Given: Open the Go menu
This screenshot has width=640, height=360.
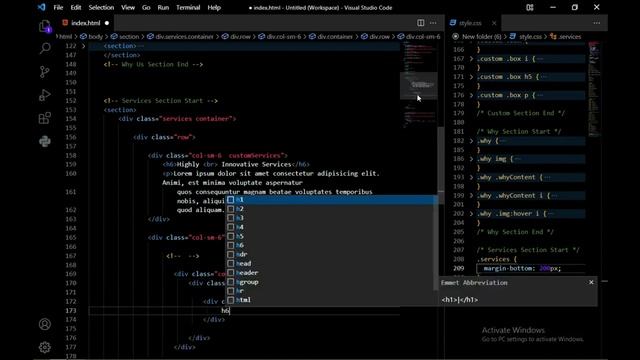Looking at the screenshot, I should 146,7.
